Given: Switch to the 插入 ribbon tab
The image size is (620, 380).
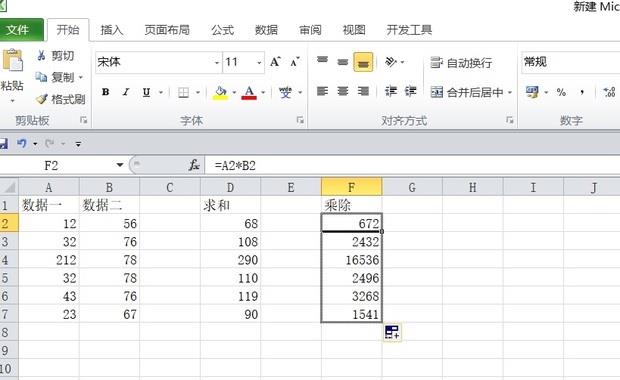Looking at the screenshot, I should point(112,30).
